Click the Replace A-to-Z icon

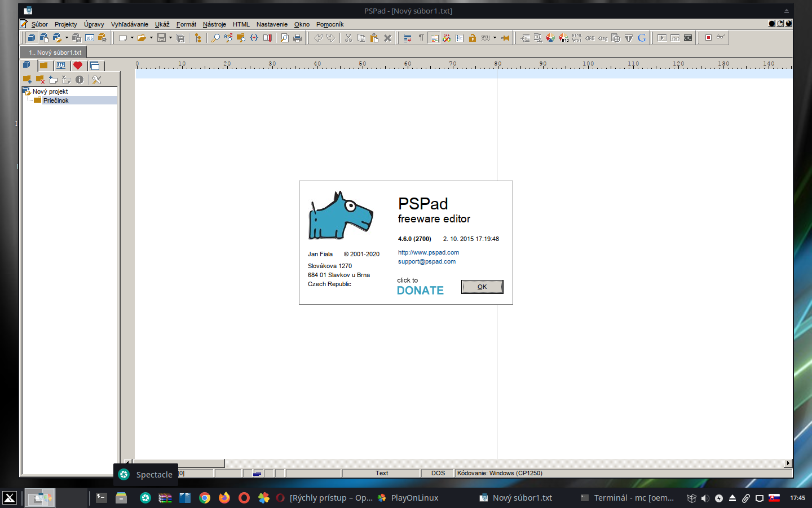[x=228, y=38]
